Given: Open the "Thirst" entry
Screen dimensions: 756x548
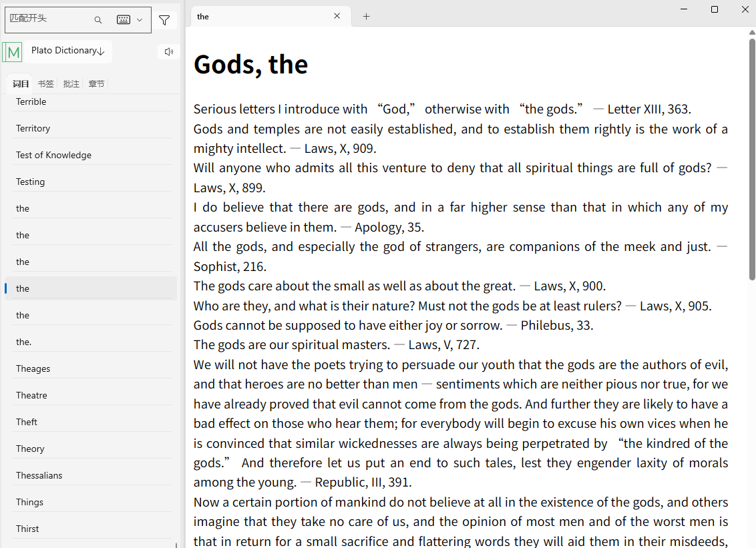Looking at the screenshot, I should [27, 528].
